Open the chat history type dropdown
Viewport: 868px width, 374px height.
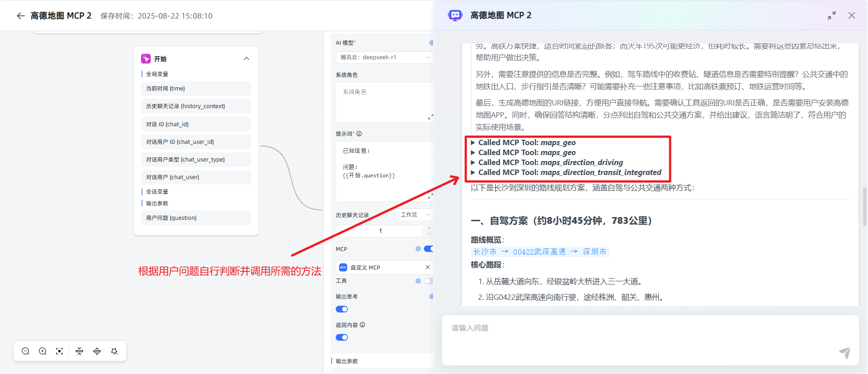(x=414, y=215)
